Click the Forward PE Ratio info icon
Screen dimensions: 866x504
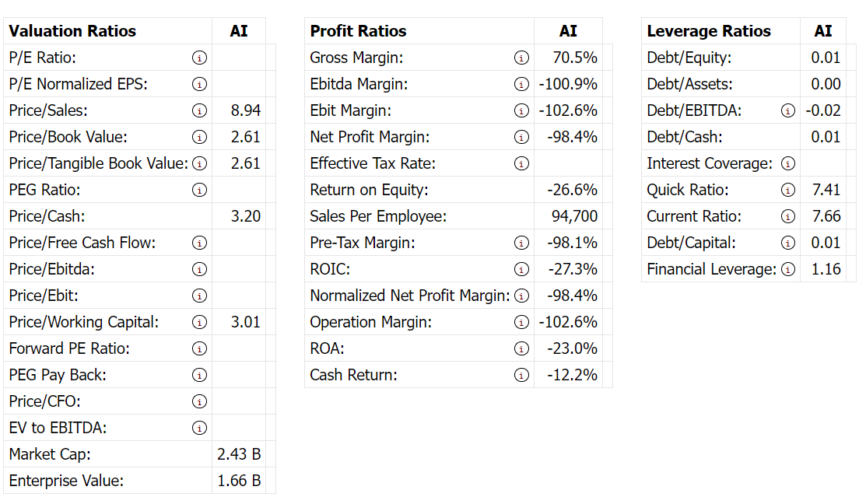click(200, 348)
